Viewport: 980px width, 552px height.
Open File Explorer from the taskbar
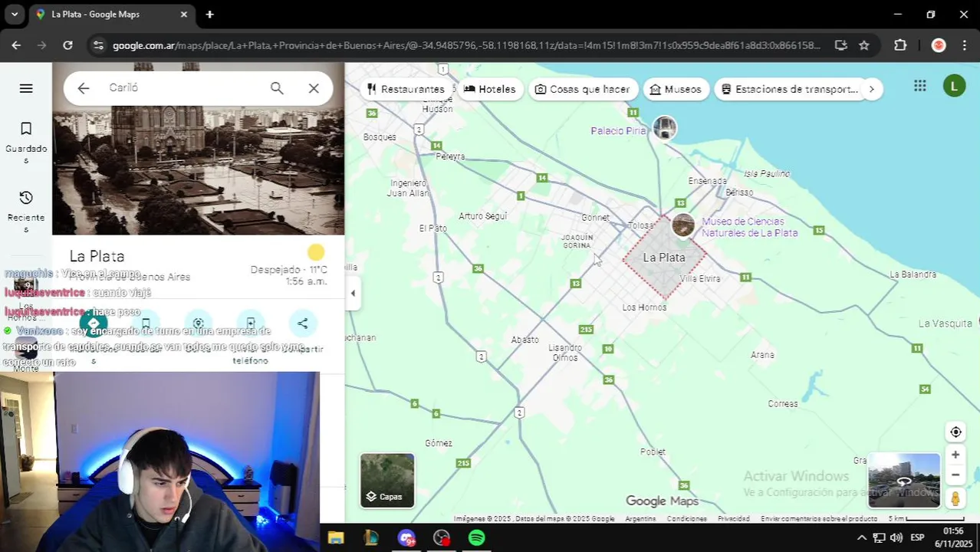[x=335, y=538]
